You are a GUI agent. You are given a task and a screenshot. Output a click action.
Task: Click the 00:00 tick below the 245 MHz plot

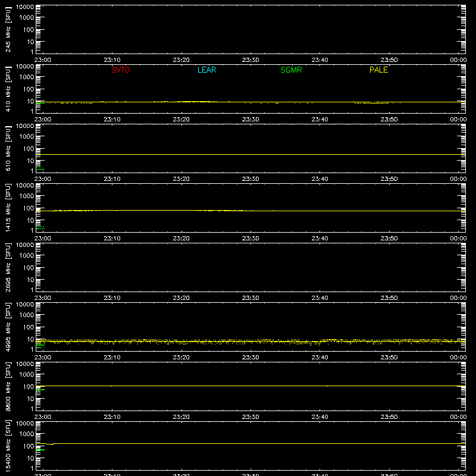458,60
